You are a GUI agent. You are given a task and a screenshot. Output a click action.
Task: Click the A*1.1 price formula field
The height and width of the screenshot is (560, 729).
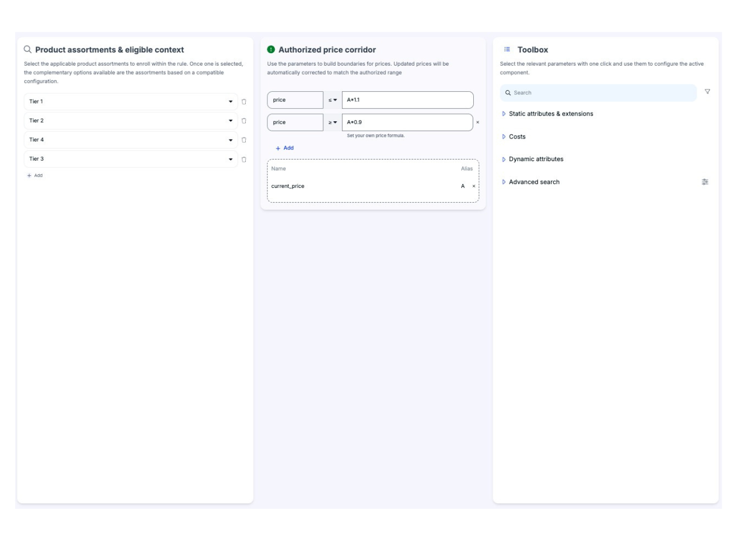coord(407,99)
